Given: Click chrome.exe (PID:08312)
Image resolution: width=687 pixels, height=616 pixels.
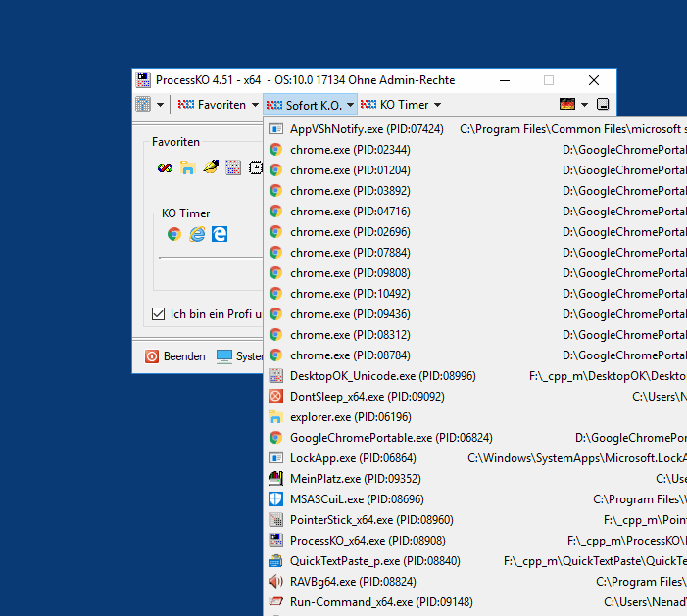Looking at the screenshot, I should pos(475,335).
